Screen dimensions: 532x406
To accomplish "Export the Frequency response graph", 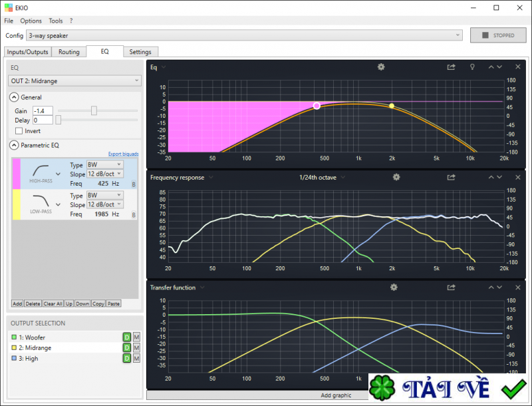I will [452, 178].
